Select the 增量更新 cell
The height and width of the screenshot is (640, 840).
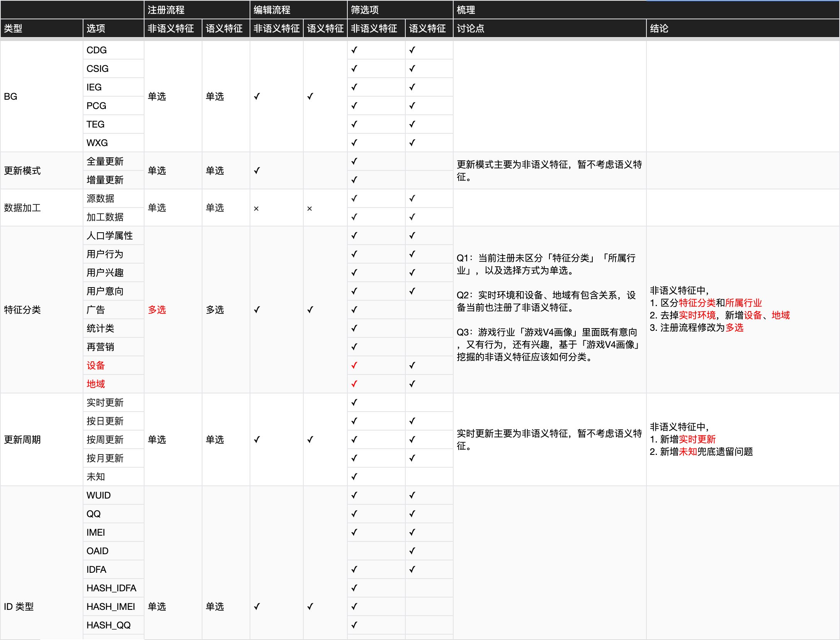tap(114, 180)
